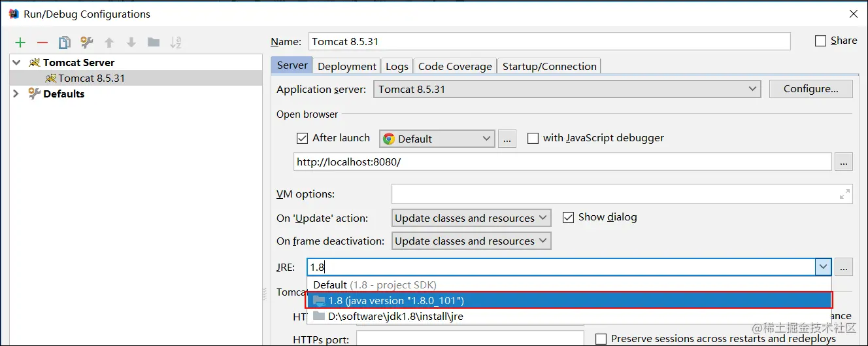868x346 pixels.
Task: Open On frame deactivation dropdown
Action: point(471,241)
